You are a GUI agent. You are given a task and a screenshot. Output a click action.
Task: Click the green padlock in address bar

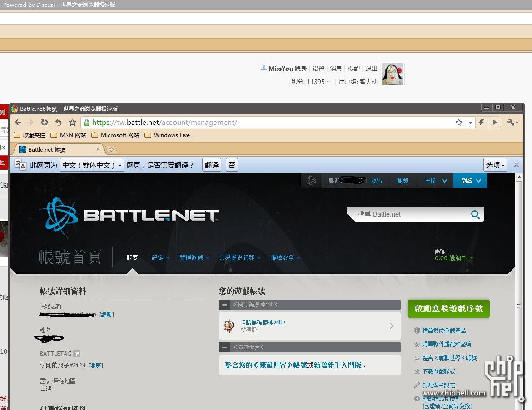[86, 123]
